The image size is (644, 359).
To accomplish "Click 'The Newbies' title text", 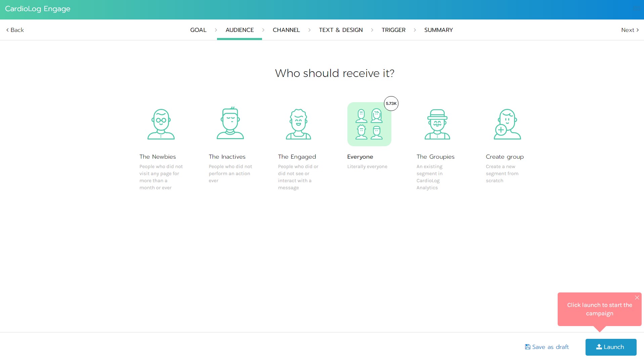I will 158,157.
